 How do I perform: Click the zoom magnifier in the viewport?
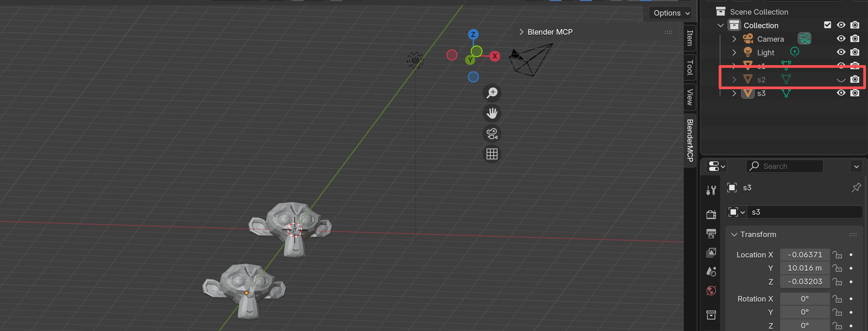[492, 93]
